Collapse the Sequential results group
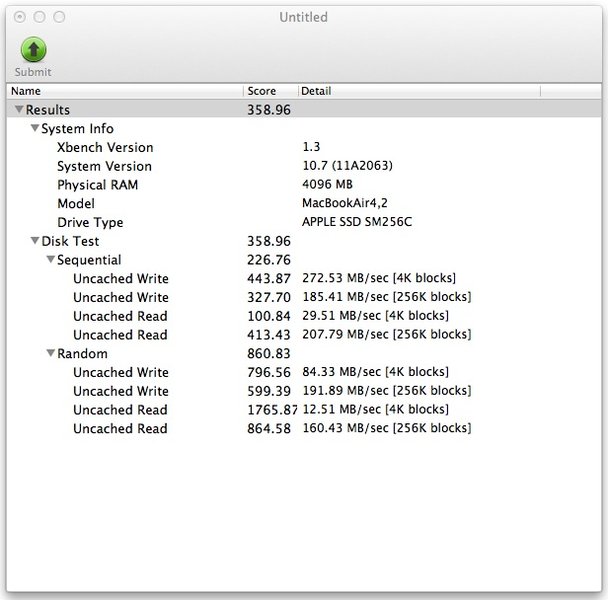608x600 pixels. coord(50,259)
